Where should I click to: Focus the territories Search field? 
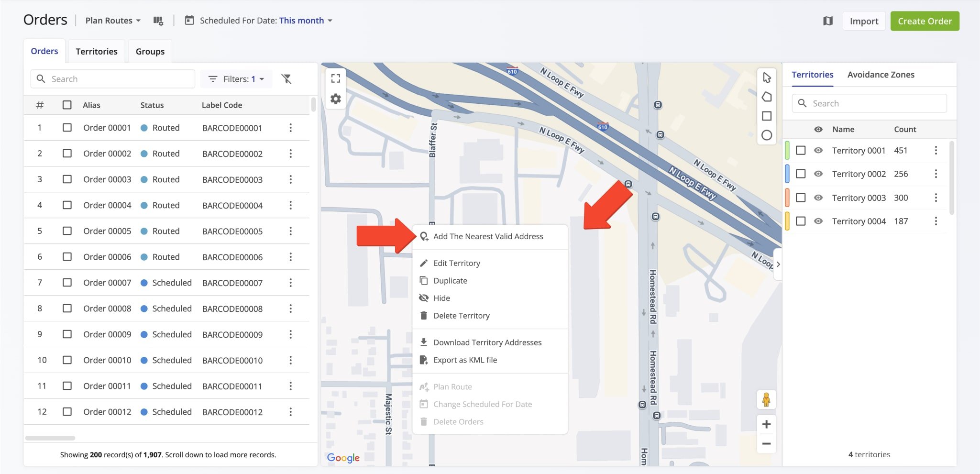pyautogui.click(x=869, y=103)
